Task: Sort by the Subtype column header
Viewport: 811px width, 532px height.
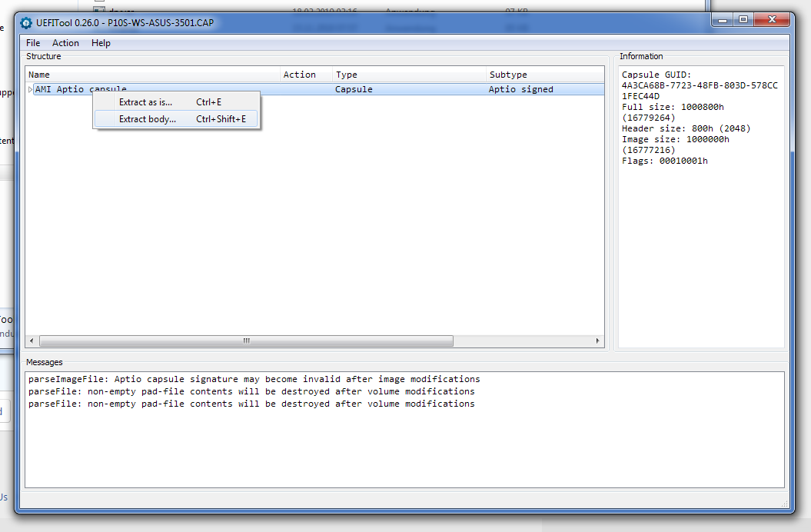Action: pyautogui.click(x=508, y=75)
